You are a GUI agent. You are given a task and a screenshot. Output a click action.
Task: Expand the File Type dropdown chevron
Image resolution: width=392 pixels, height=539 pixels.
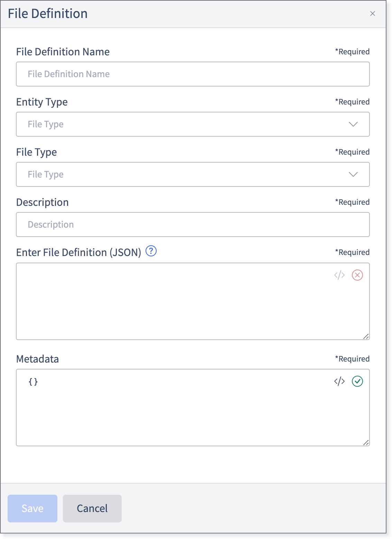pos(353,174)
